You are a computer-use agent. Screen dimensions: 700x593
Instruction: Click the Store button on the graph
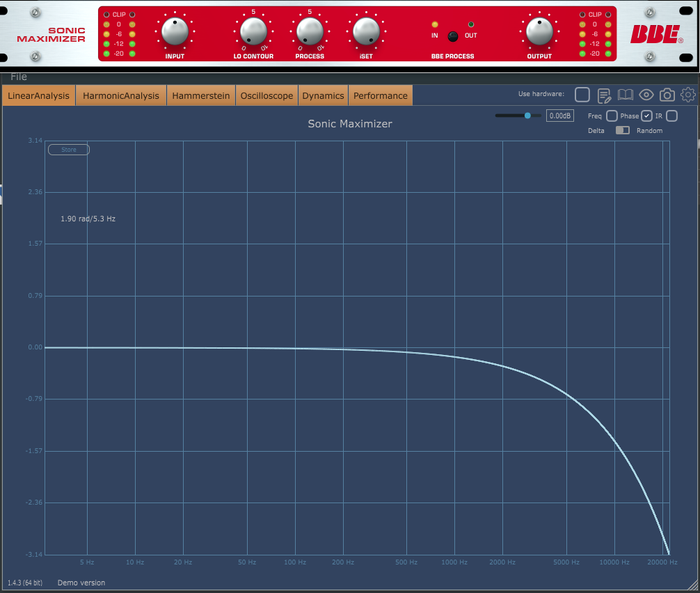pos(69,150)
